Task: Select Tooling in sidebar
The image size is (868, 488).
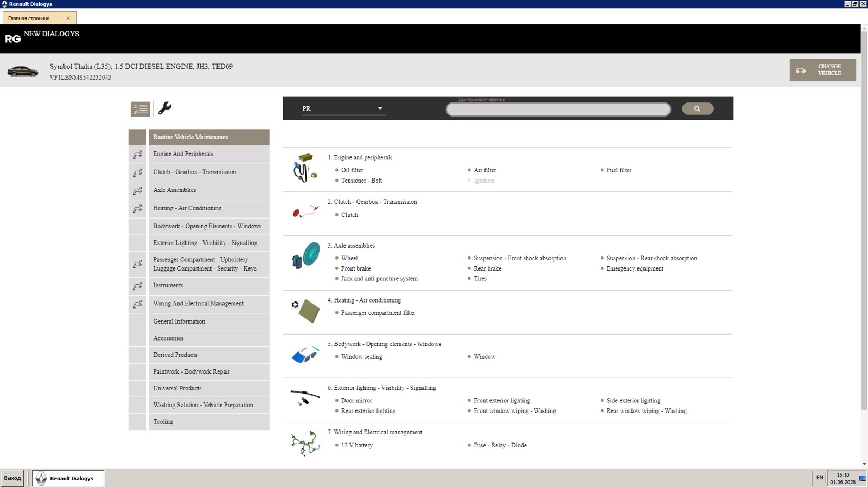Action: pos(209,422)
